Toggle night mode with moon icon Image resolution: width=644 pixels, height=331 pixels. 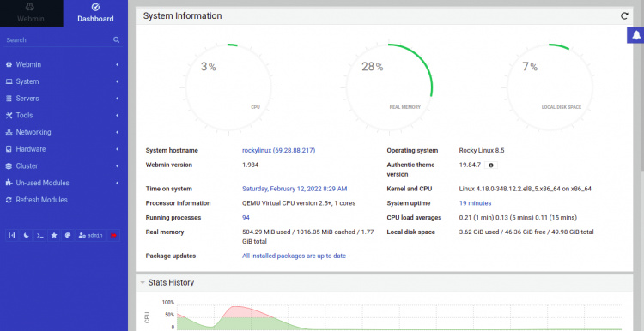point(27,236)
